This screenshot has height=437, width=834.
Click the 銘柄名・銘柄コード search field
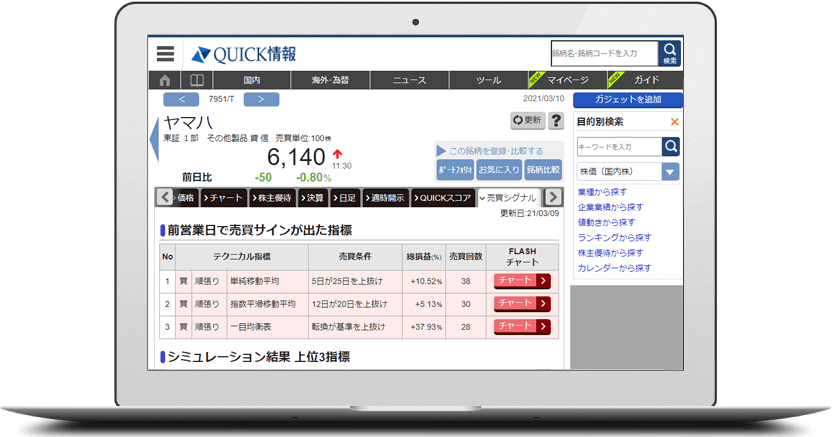click(604, 54)
